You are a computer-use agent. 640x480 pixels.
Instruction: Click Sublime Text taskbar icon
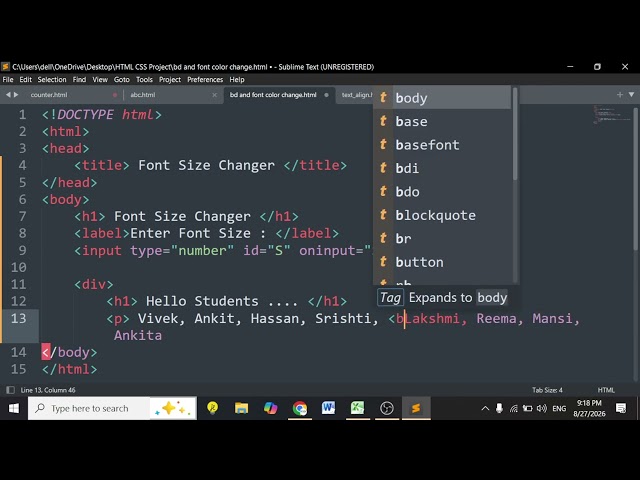(416, 408)
